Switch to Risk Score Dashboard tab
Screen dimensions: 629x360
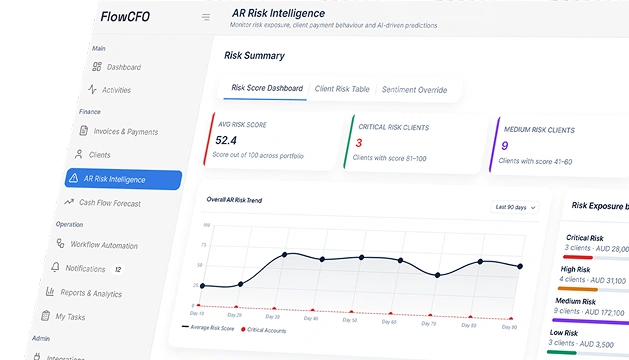pyautogui.click(x=267, y=88)
